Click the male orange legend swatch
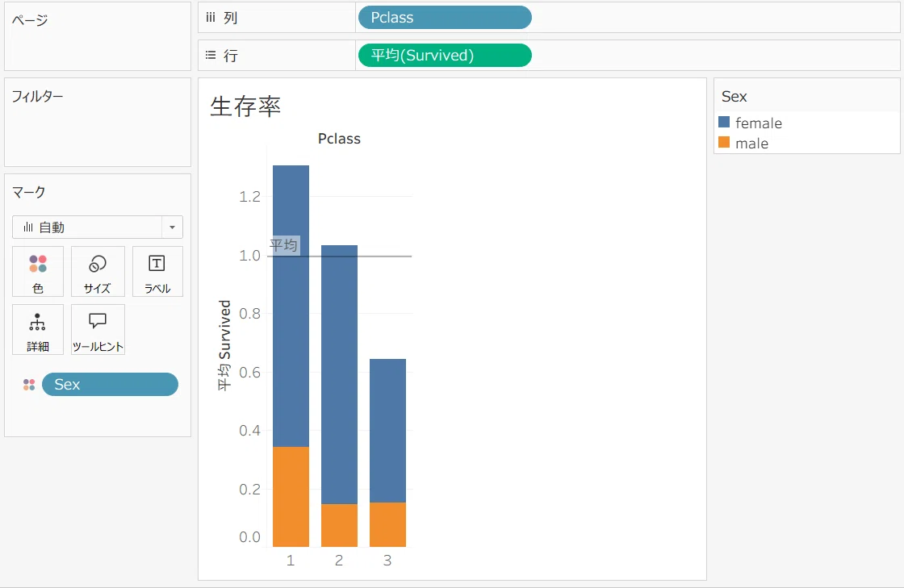 tap(724, 142)
